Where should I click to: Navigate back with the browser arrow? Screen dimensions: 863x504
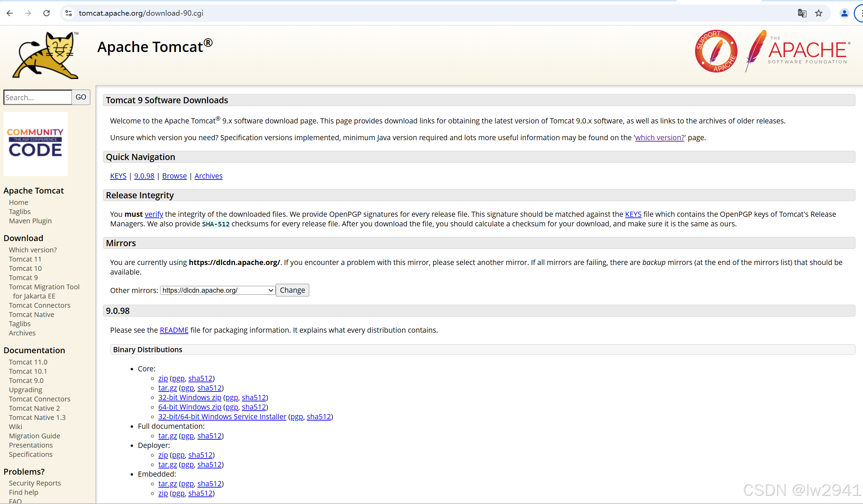(10, 13)
